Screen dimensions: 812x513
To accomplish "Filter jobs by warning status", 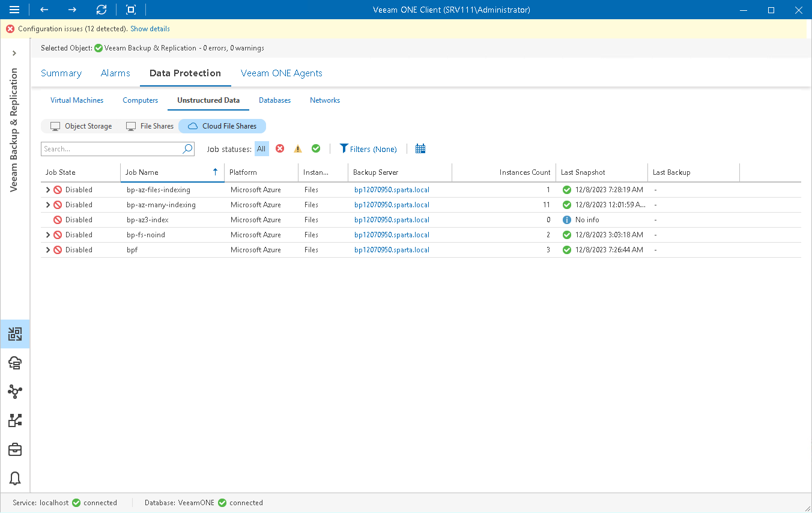I will tap(298, 149).
